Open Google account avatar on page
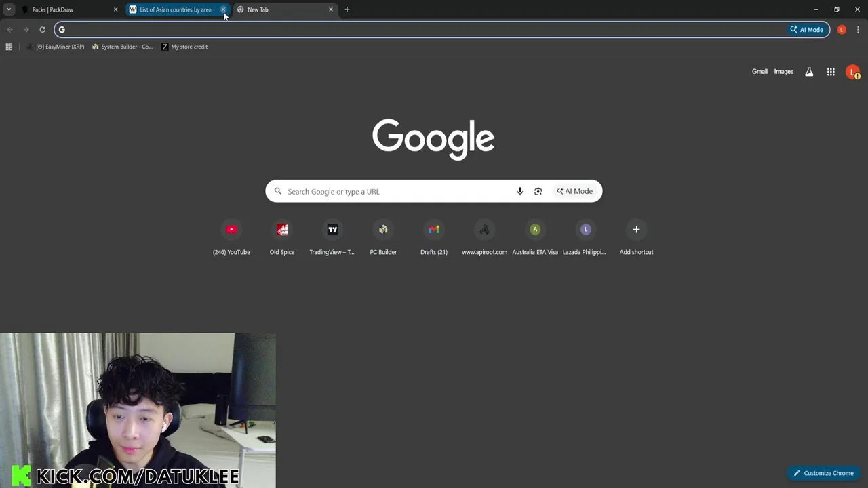This screenshot has width=868, height=488. click(853, 71)
